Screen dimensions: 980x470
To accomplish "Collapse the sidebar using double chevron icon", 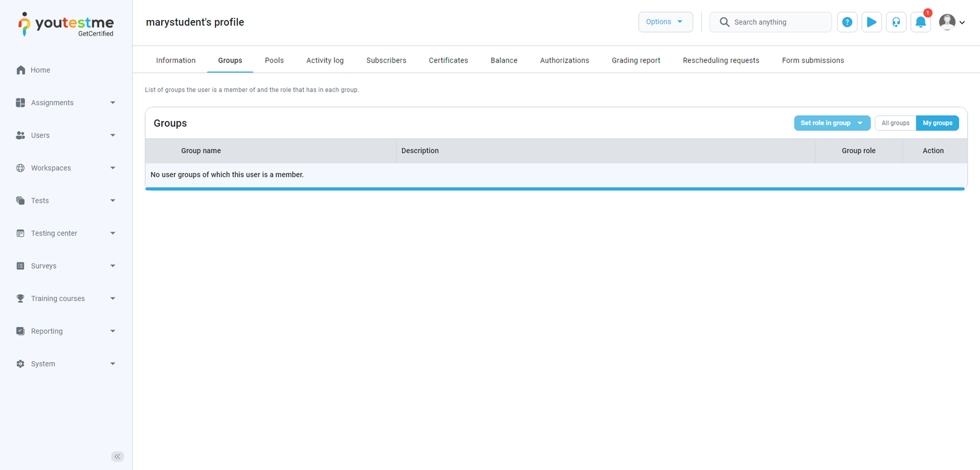I will pos(118,457).
